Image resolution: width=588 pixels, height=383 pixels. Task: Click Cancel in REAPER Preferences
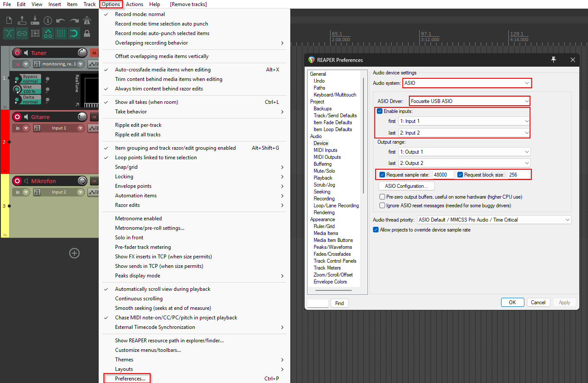538,303
